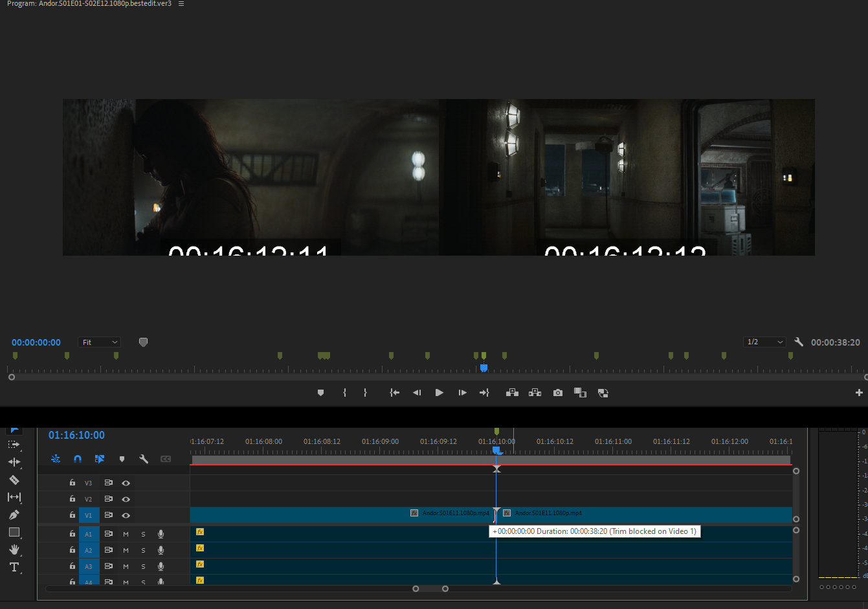Toggle track targeting for A1
This screenshot has height=609, width=868.
(x=89, y=534)
